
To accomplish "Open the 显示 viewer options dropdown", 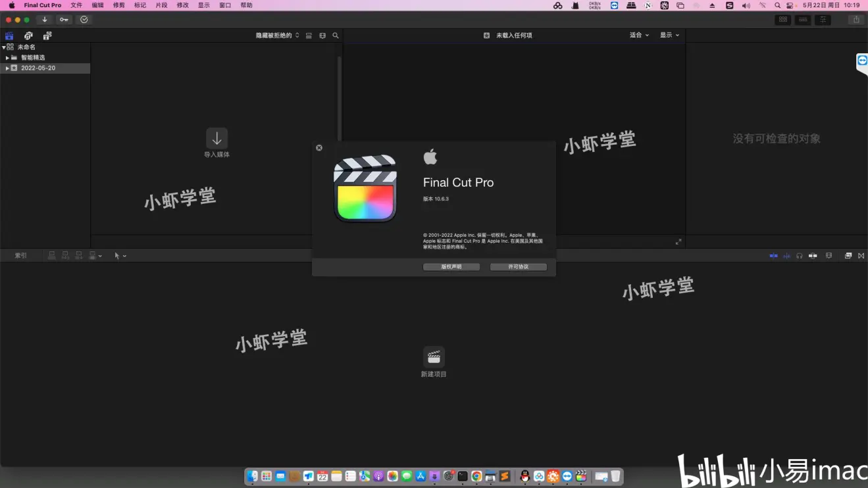I will pos(670,36).
